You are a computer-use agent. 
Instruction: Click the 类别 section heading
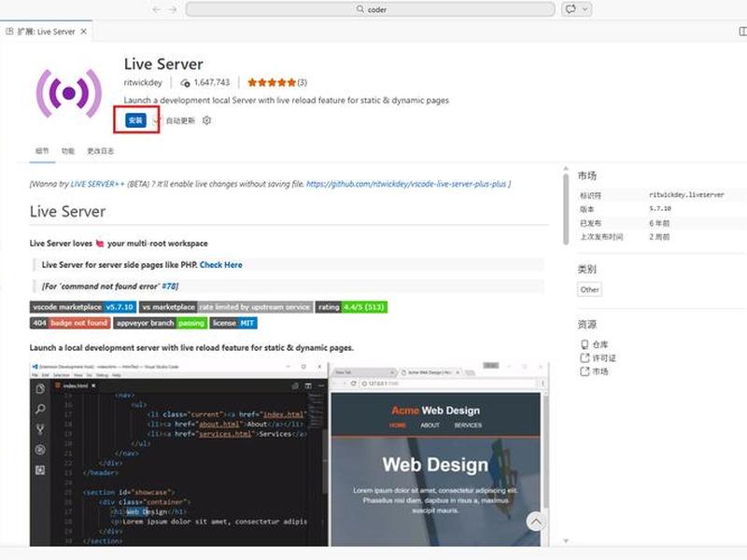587,269
